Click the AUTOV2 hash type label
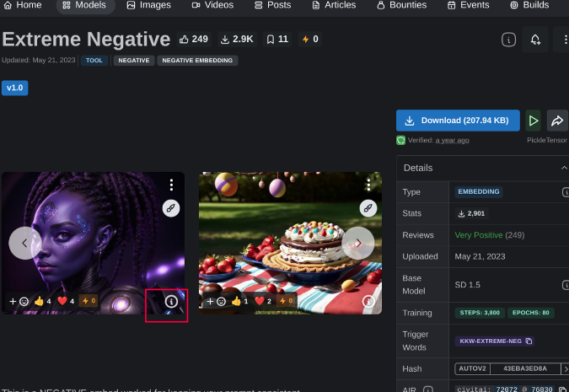The height and width of the screenshot is (392, 569). coord(472,368)
